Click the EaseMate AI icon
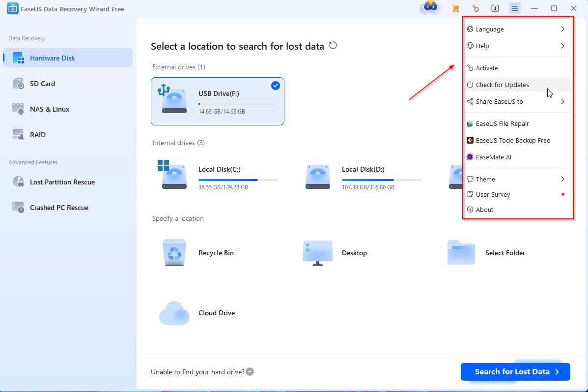This screenshot has width=588, height=392. click(x=470, y=157)
